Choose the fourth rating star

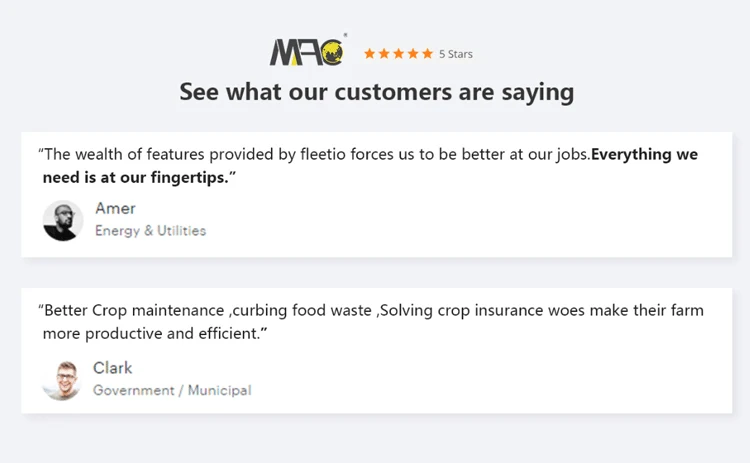(413, 54)
